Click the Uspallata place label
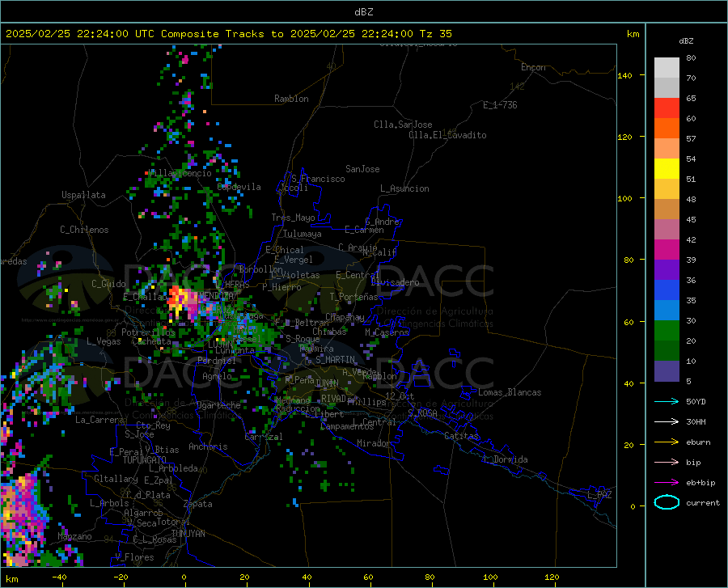728x588 pixels. tap(83, 195)
